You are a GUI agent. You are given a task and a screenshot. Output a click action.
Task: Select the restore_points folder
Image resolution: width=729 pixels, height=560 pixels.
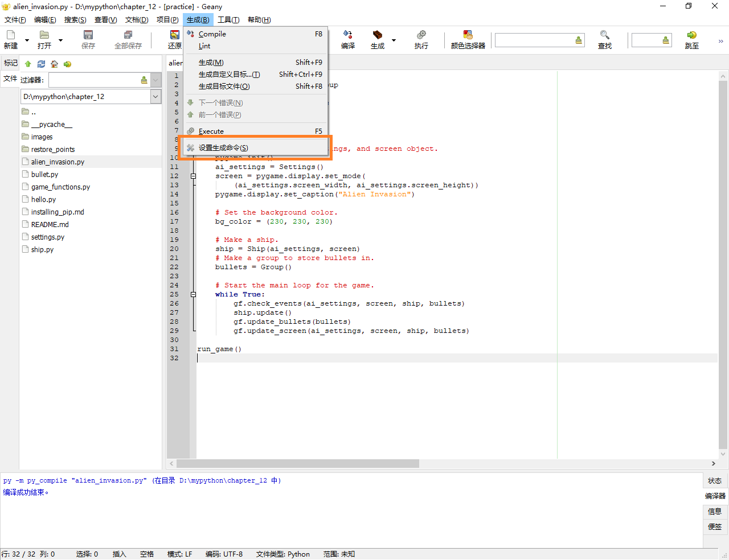pyautogui.click(x=53, y=150)
